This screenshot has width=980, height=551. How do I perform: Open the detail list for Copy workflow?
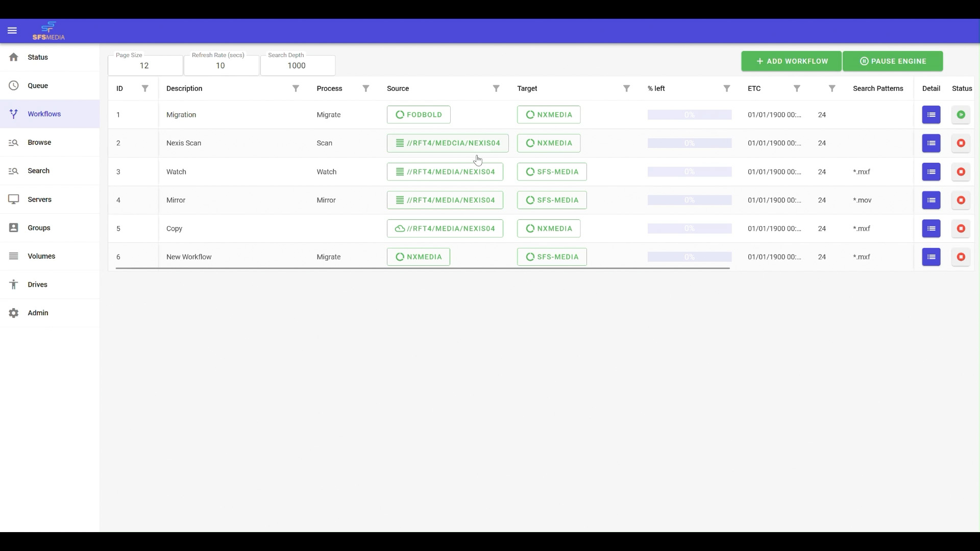click(931, 229)
